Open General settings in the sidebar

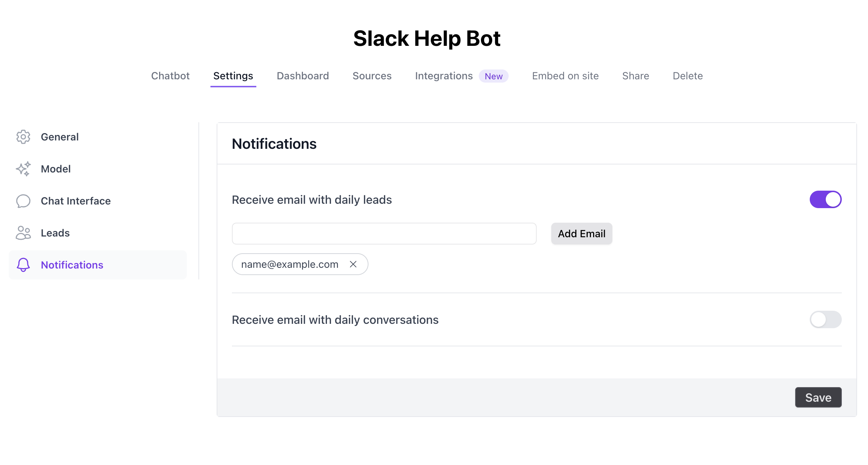coord(98,137)
